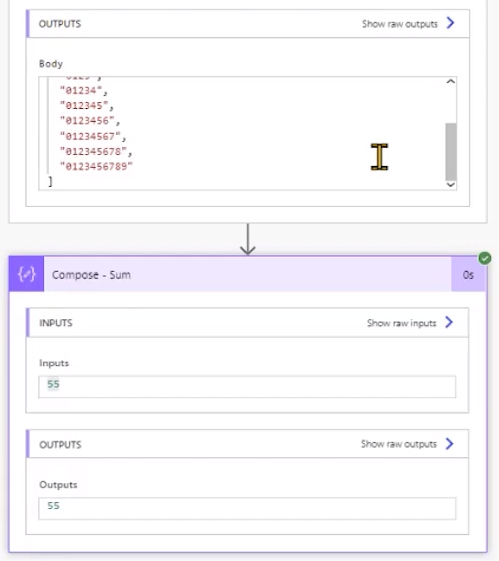Click the "01234567" value in Body
Viewport: 499px width, 561px height.
(90, 136)
